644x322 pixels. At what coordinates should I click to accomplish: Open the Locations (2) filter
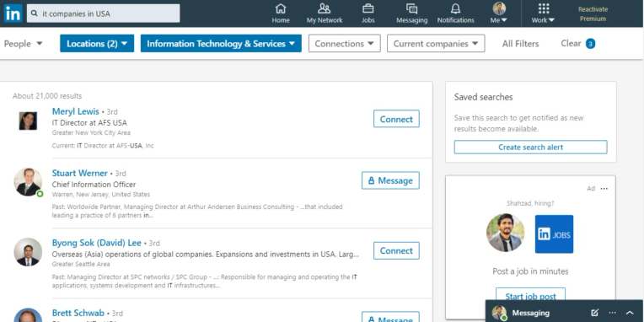97,44
